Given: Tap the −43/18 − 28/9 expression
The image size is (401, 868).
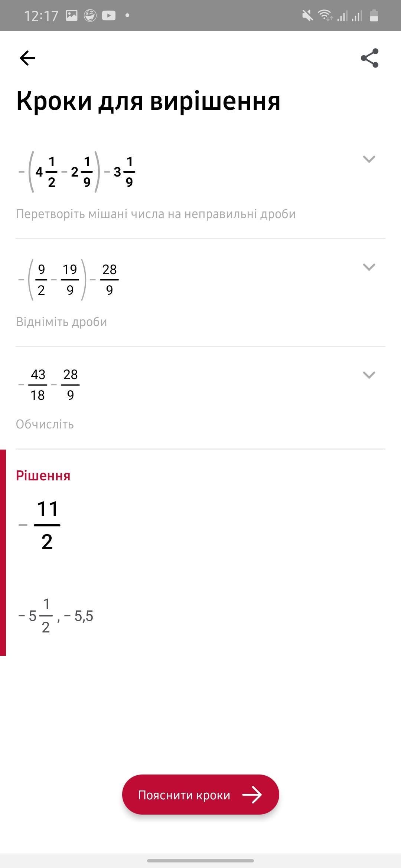Looking at the screenshot, I should coord(49,385).
